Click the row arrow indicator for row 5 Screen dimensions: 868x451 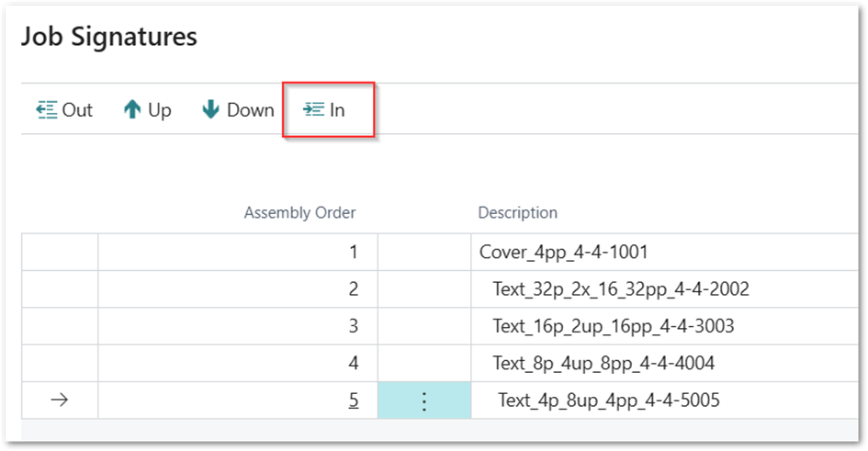[x=59, y=400]
